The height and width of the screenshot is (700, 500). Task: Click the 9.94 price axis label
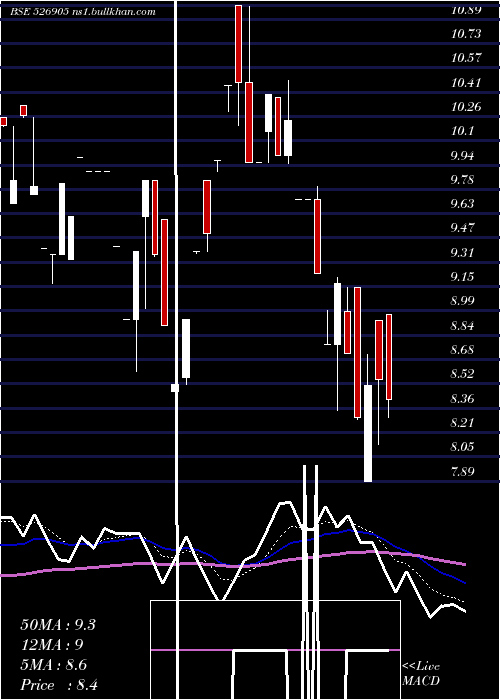(462, 156)
